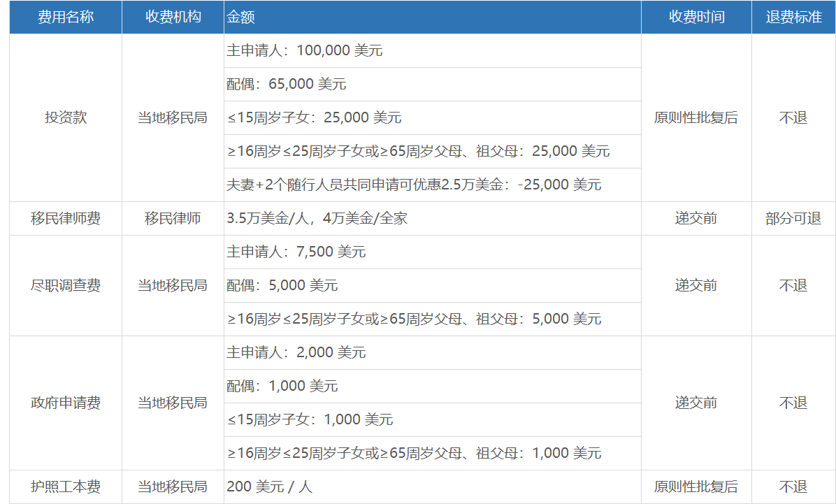Click the 退费标准 column header

793,17
